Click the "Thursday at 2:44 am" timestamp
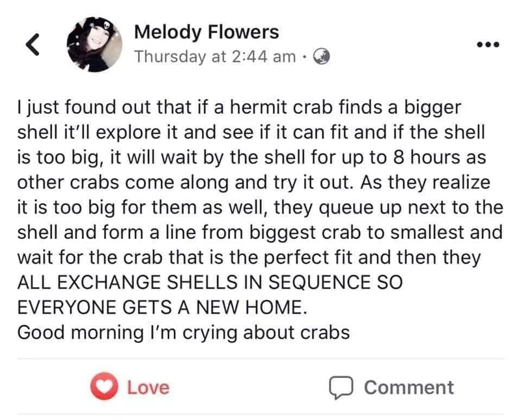 215,57
